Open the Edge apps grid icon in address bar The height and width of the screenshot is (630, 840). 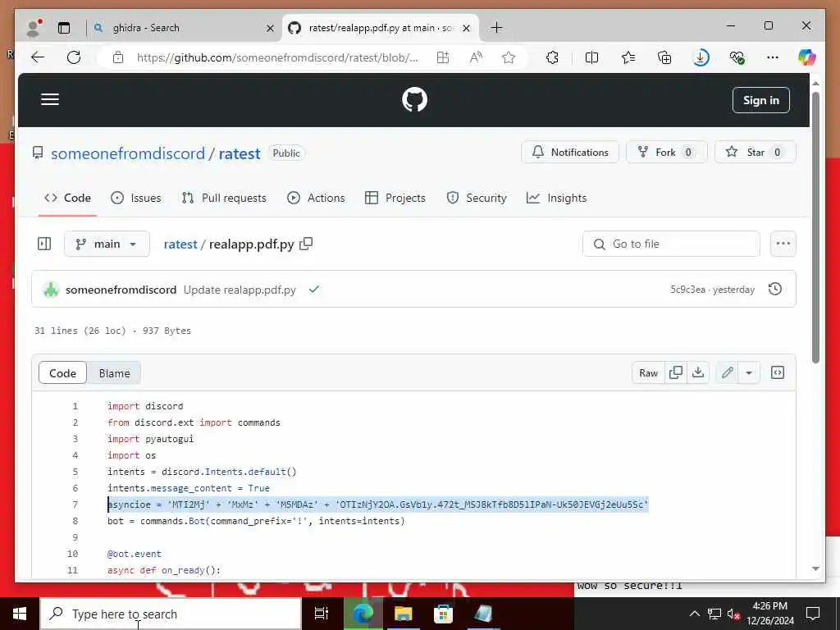tap(443, 57)
